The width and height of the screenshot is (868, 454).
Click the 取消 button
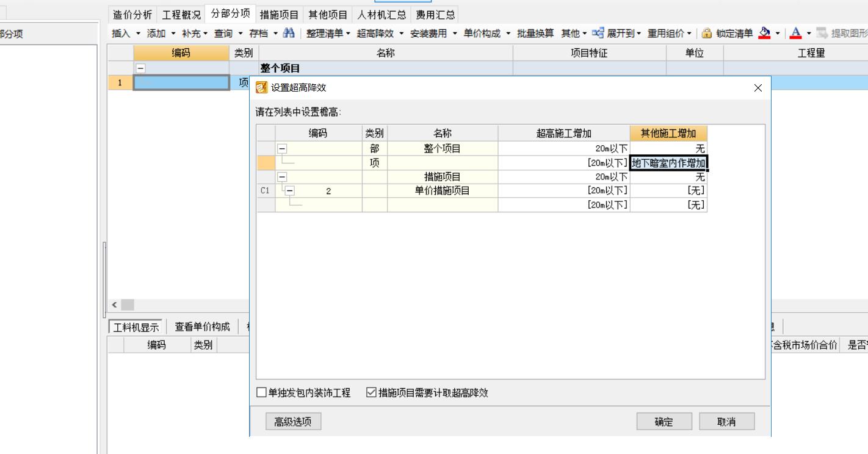(726, 422)
